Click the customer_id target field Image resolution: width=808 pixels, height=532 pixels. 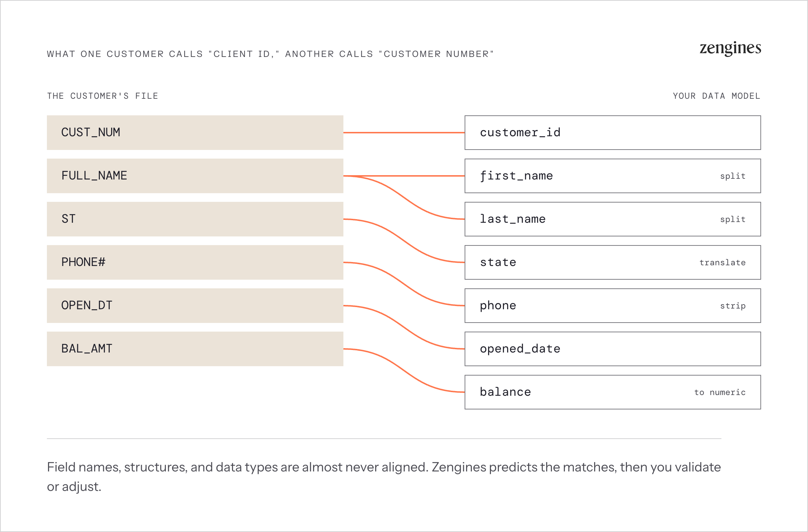[x=613, y=133]
